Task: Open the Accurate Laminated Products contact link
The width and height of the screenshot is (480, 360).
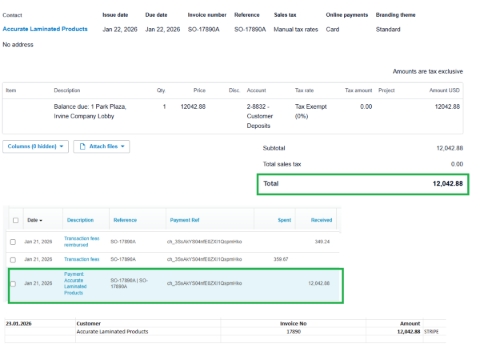Action: pos(45,29)
